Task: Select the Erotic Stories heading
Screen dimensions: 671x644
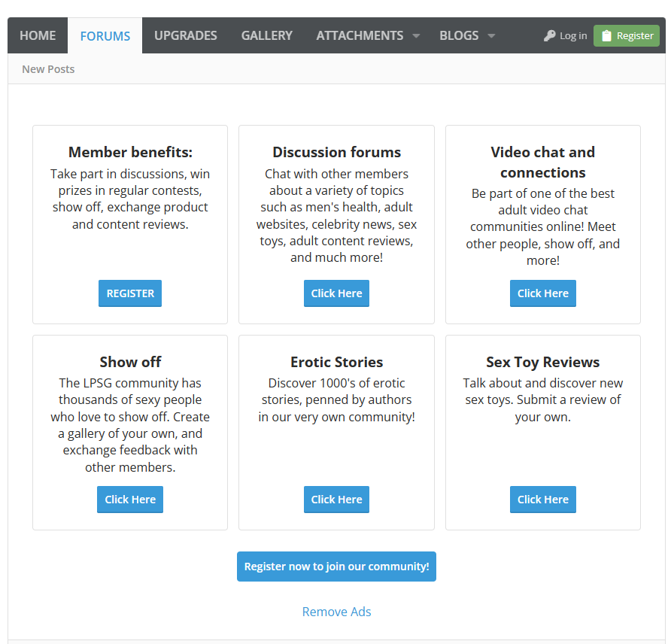Action: coord(336,362)
